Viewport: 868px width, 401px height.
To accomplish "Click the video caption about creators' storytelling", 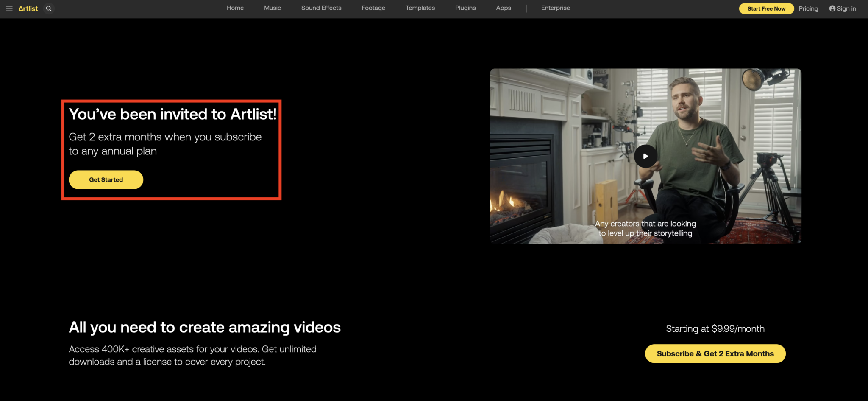I will pyautogui.click(x=645, y=228).
